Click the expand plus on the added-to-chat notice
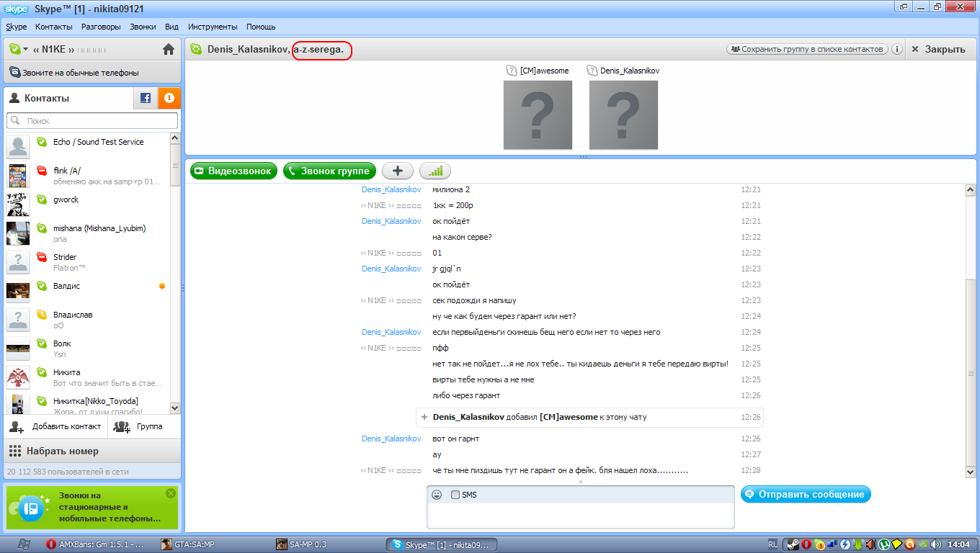The height and width of the screenshot is (553, 980). tap(424, 417)
